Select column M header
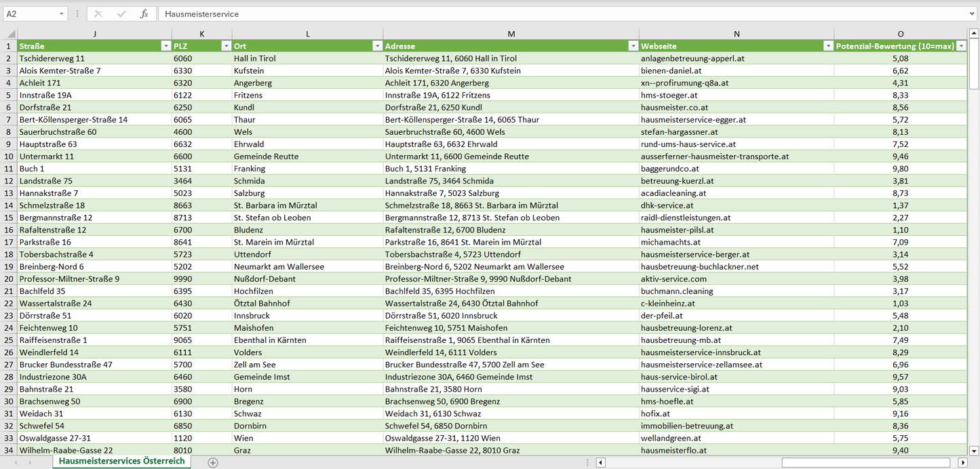This screenshot has width=980, height=469. coord(511,34)
